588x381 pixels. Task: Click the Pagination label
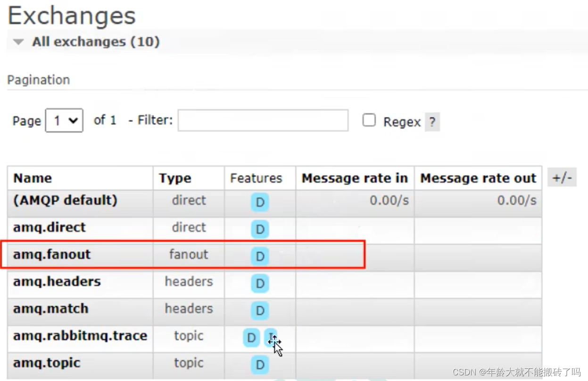coord(39,80)
